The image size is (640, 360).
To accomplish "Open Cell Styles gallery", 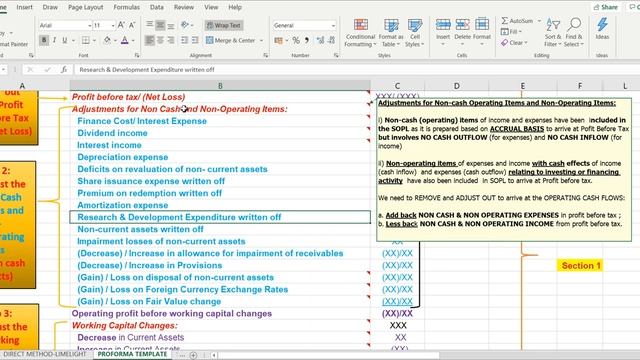I will click(x=415, y=33).
